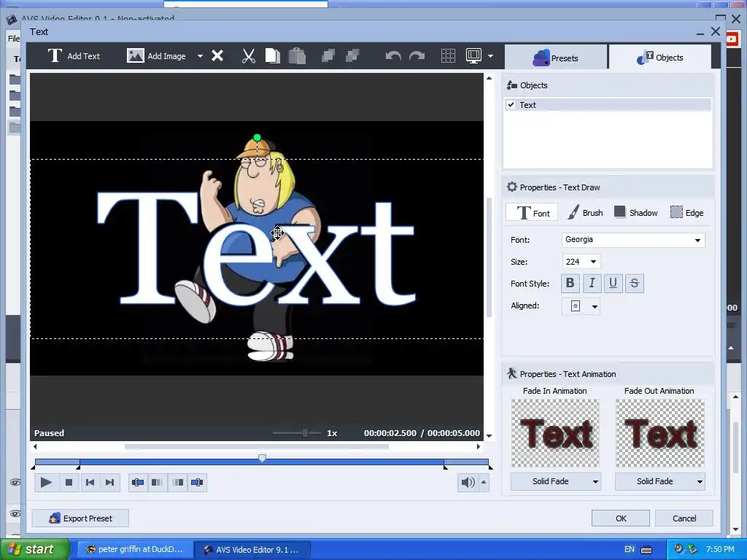Click the playback speed slider
The height and width of the screenshot is (560, 747).
[x=297, y=433]
